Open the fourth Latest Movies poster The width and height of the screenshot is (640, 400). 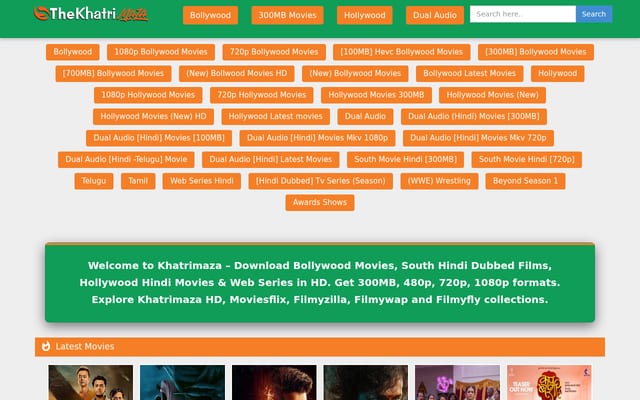[366, 382]
